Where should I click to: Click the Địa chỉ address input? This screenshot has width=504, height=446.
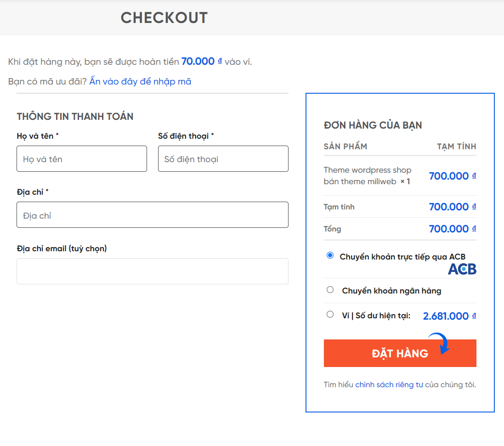click(x=152, y=215)
